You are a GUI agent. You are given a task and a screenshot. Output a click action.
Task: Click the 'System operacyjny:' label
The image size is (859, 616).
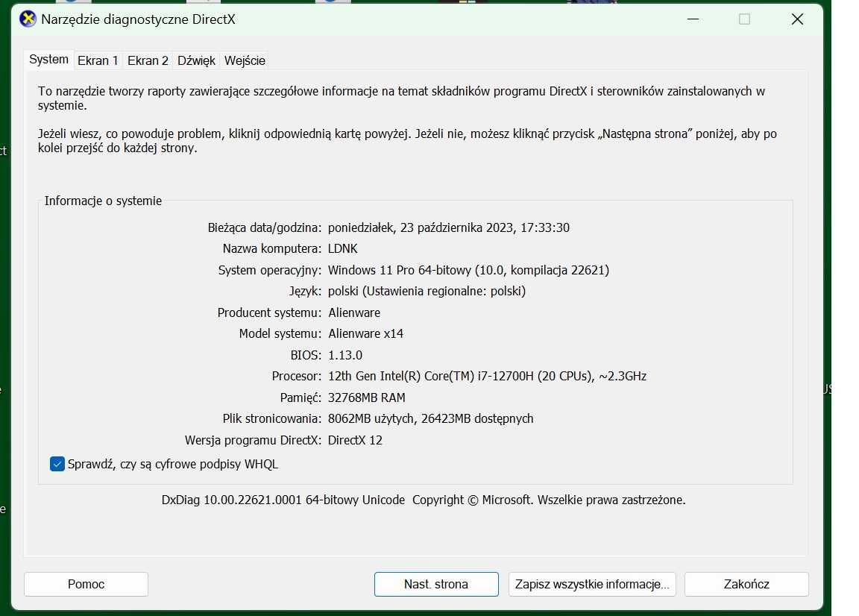point(269,270)
